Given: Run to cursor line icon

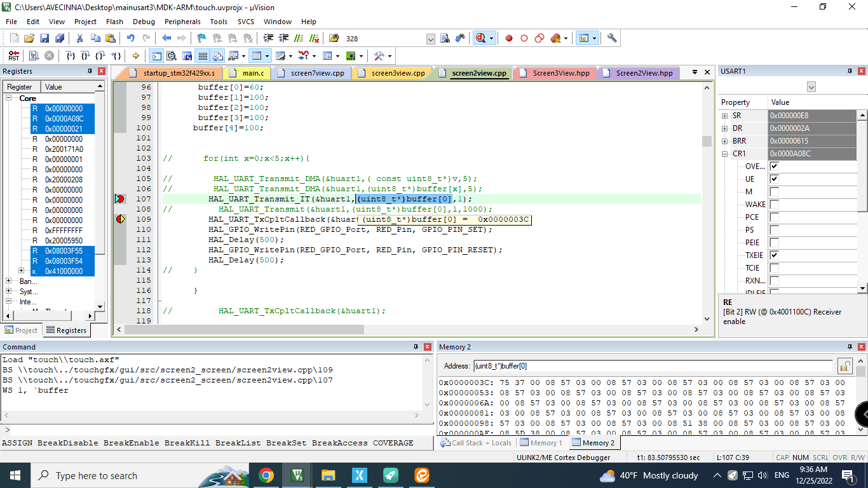Looking at the screenshot, I should (x=116, y=55).
